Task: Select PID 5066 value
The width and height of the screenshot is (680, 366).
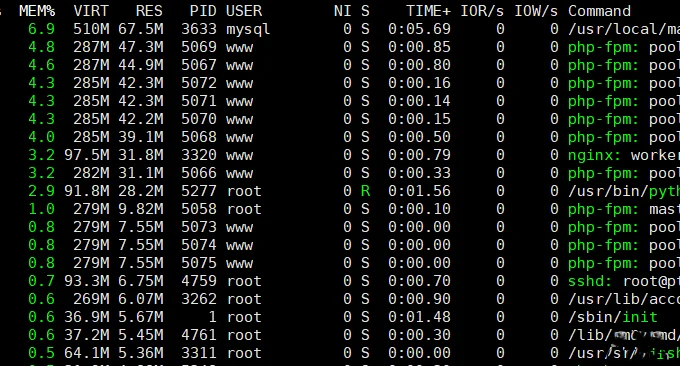Action: click(199, 173)
